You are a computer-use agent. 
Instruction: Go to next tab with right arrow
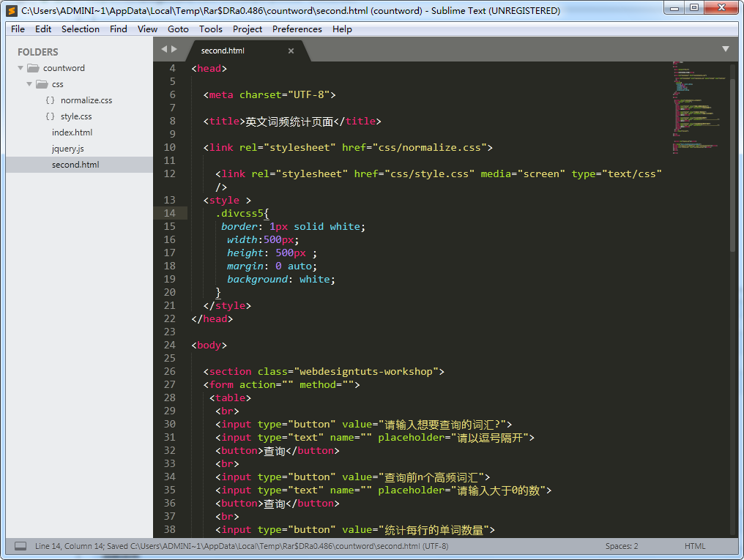[174, 49]
